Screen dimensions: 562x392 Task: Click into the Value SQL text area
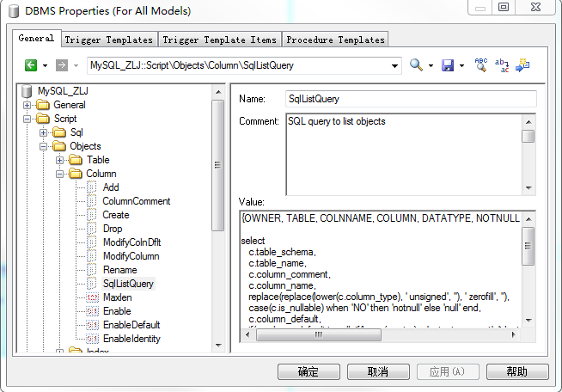pyautogui.click(x=381, y=270)
